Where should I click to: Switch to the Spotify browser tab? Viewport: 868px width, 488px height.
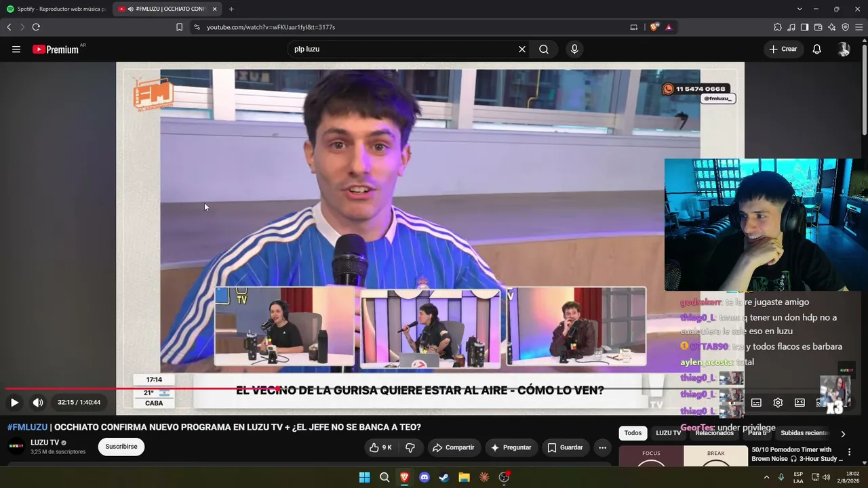(56, 9)
